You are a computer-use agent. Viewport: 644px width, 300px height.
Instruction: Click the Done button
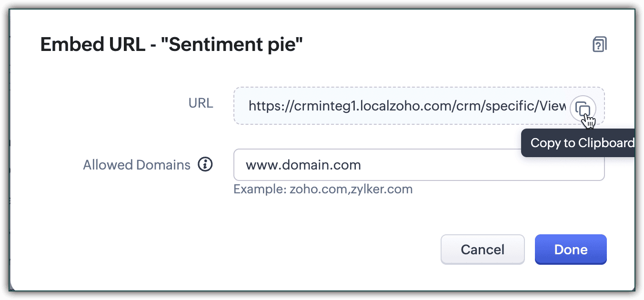[571, 250]
